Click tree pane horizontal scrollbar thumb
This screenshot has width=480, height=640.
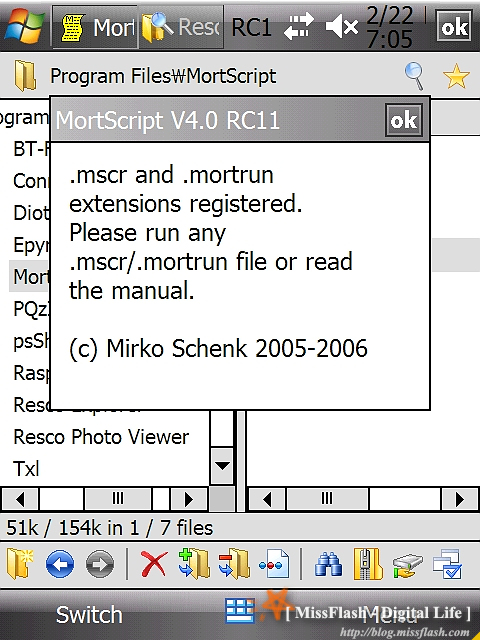pyautogui.click(x=118, y=499)
